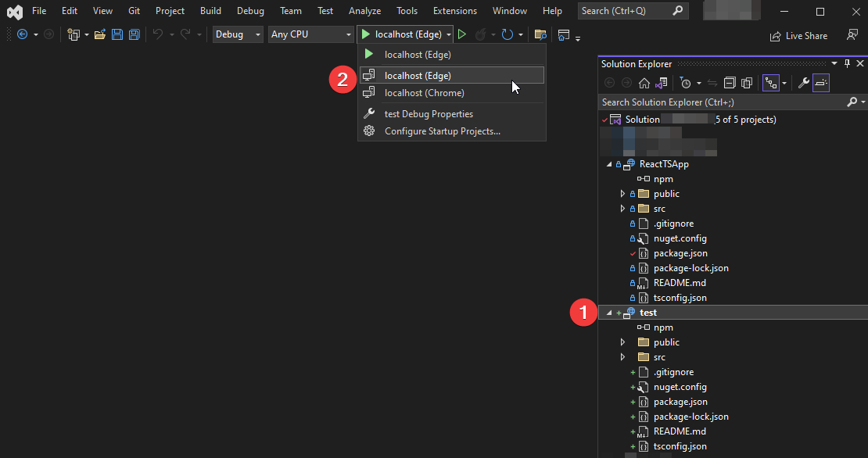Select localhost (Chrome) in the launch menu
This screenshot has height=458, width=868.
451,93
